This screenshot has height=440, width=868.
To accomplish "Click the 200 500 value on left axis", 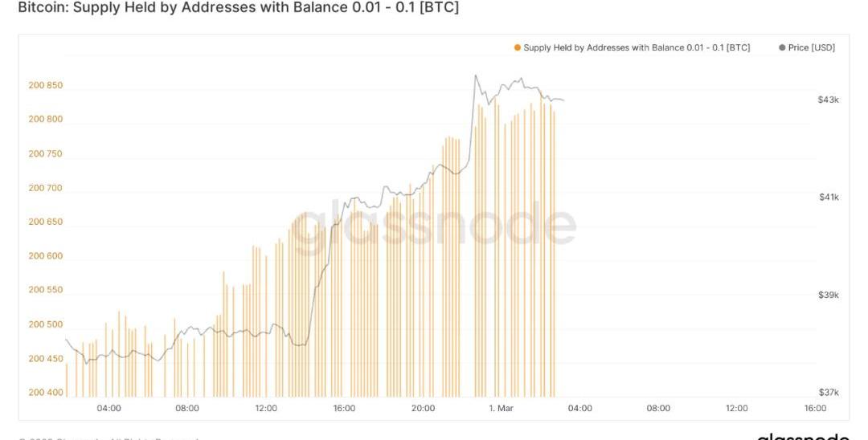I will coord(46,324).
